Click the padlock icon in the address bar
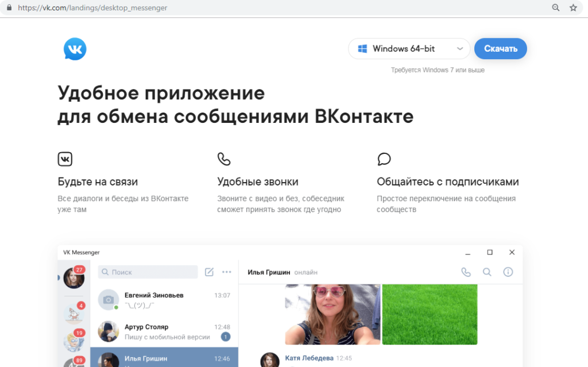Image resolution: width=588 pixels, height=367 pixels. (9, 7)
